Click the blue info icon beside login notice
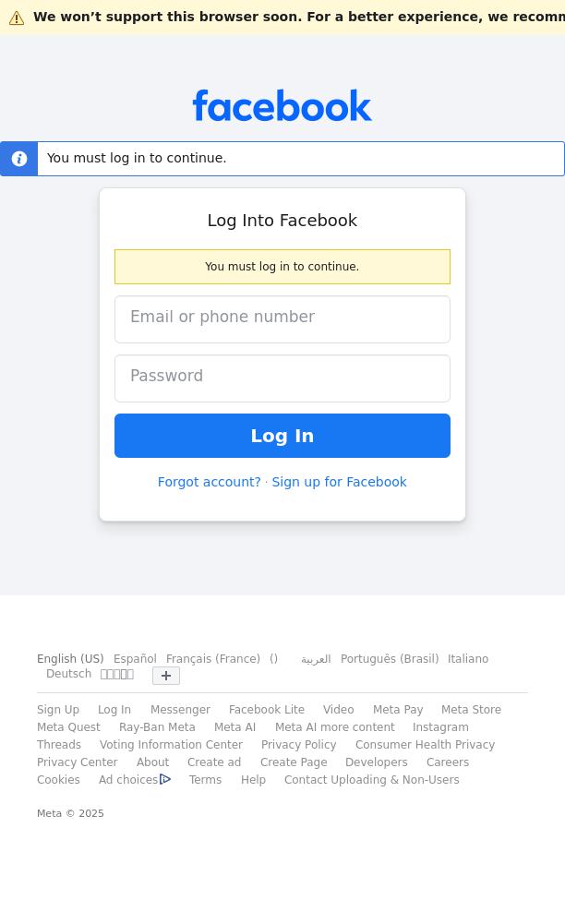The width and height of the screenshot is (565, 924). point(19,159)
